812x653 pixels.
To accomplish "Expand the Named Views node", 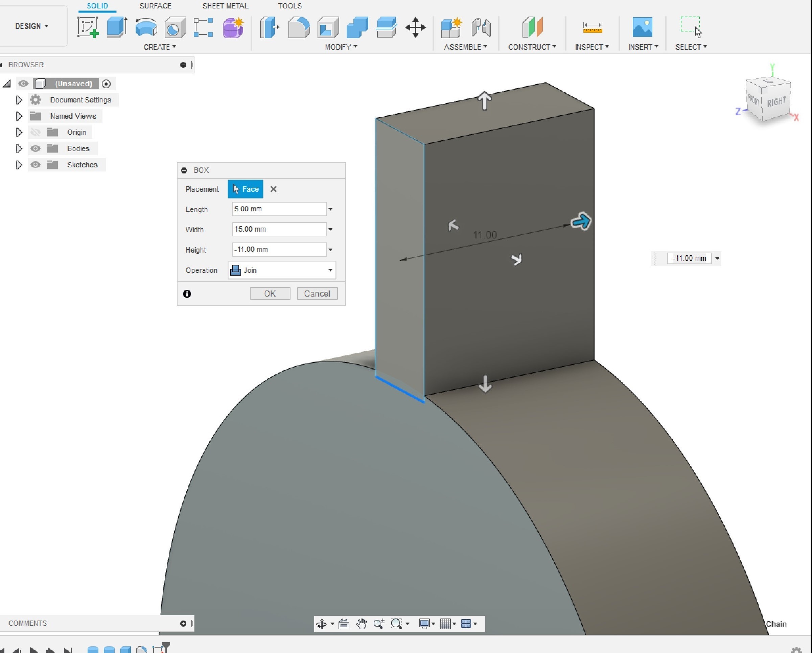I will [19, 116].
